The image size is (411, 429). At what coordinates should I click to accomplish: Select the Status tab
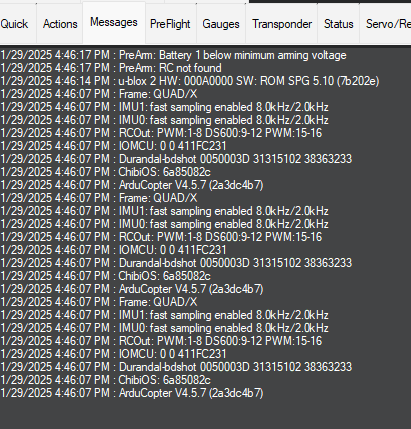click(338, 24)
